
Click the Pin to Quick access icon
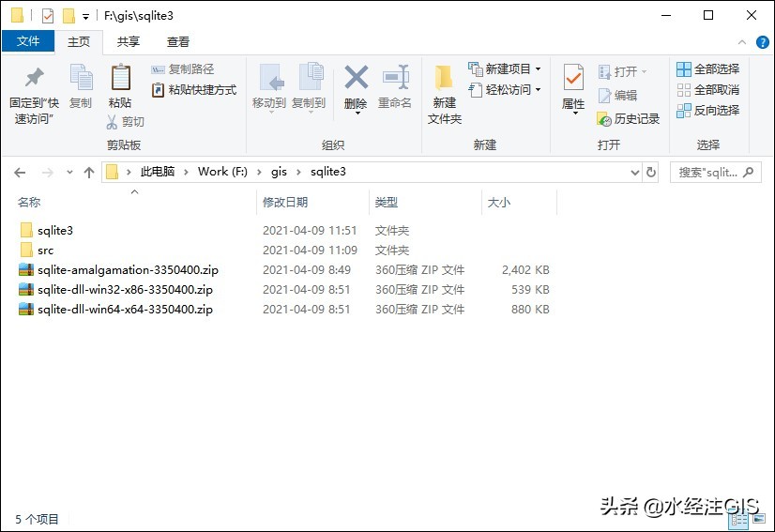click(x=35, y=77)
